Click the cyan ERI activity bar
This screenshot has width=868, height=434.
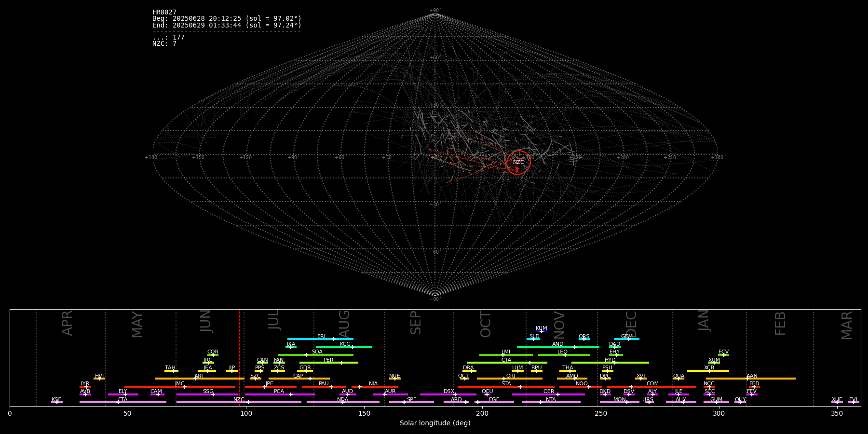(x=320, y=339)
